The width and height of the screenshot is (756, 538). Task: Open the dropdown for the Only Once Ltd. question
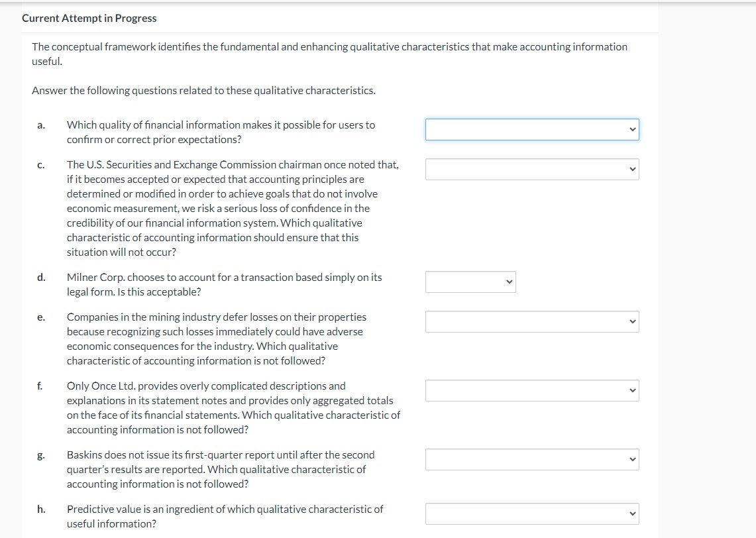[x=530, y=390]
